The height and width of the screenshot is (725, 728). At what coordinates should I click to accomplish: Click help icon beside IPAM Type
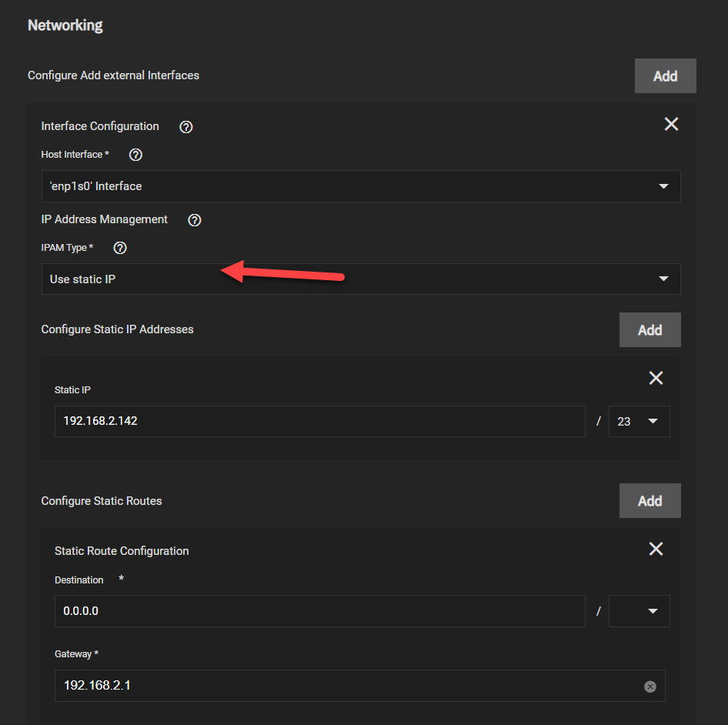coord(120,248)
